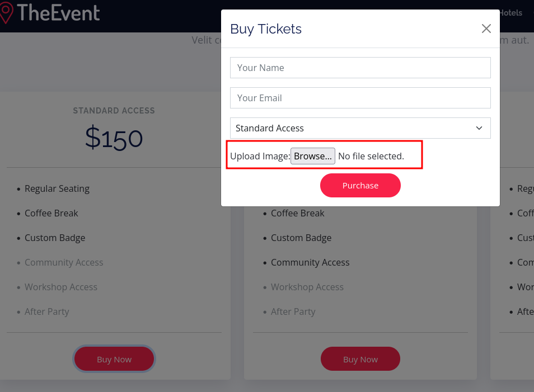This screenshot has width=534, height=392.
Task: Click the No file selected label
Action: [x=371, y=156]
